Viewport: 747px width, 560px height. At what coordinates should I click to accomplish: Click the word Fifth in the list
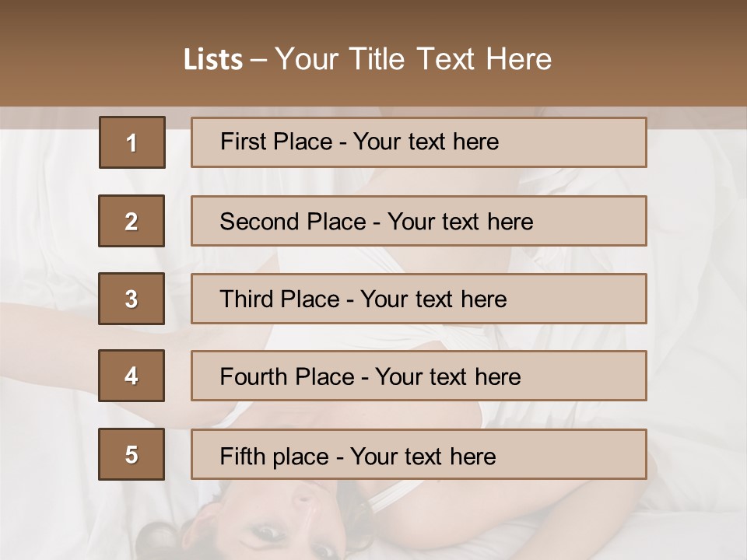pyautogui.click(x=243, y=455)
